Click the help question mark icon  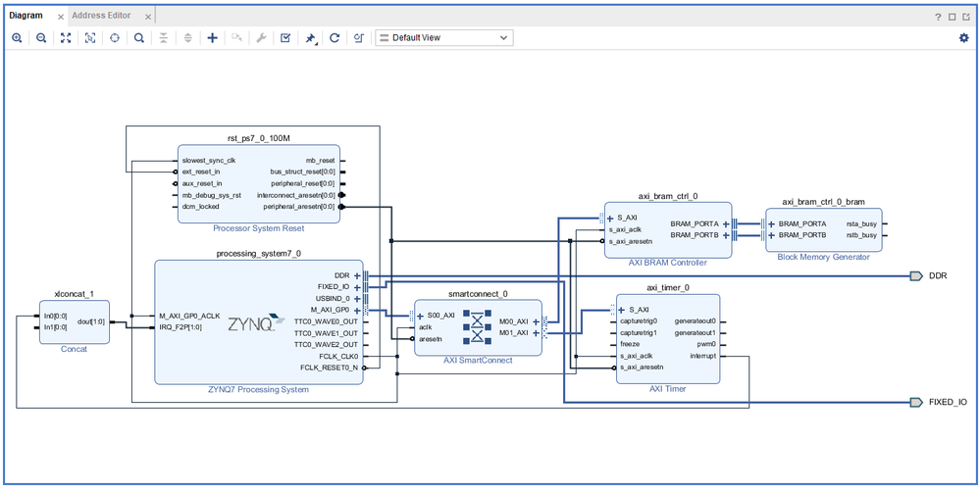(x=937, y=17)
